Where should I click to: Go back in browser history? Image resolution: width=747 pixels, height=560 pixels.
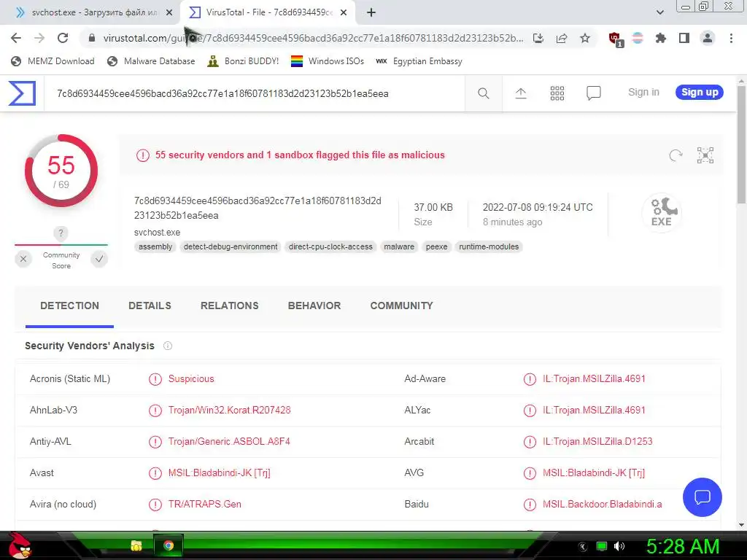coord(16,38)
